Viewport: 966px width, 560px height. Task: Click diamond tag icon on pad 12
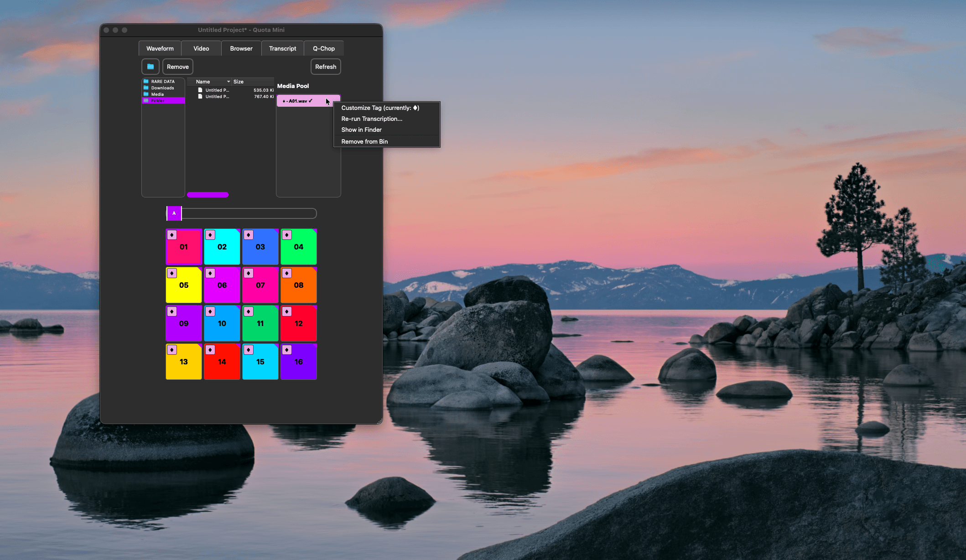[x=287, y=311]
